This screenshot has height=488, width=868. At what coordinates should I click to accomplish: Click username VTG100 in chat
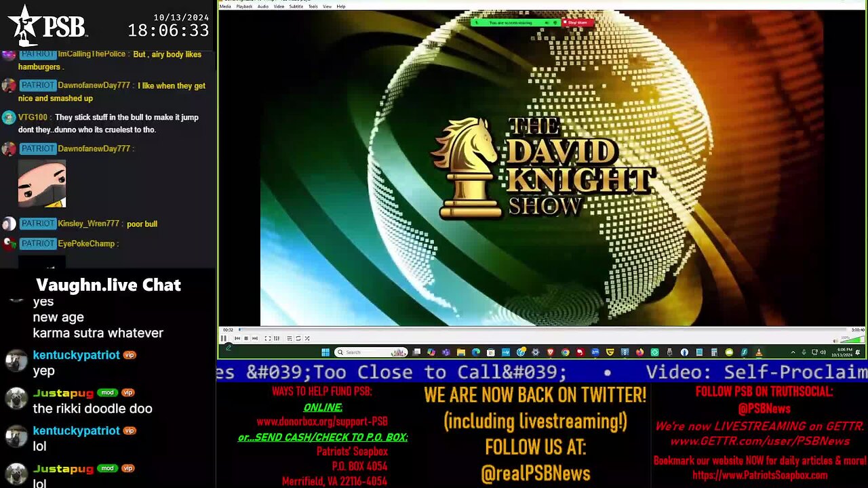pos(33,117)
